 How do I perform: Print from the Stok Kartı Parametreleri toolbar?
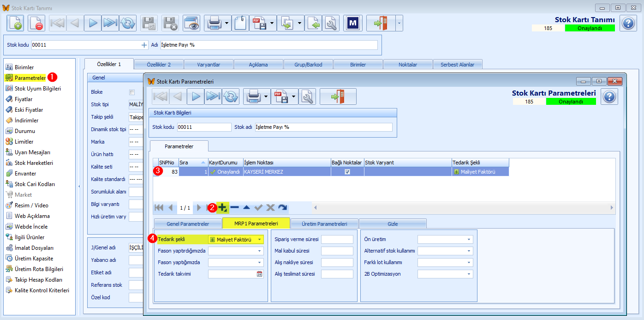pyautogui.click(x=253, y=97)
